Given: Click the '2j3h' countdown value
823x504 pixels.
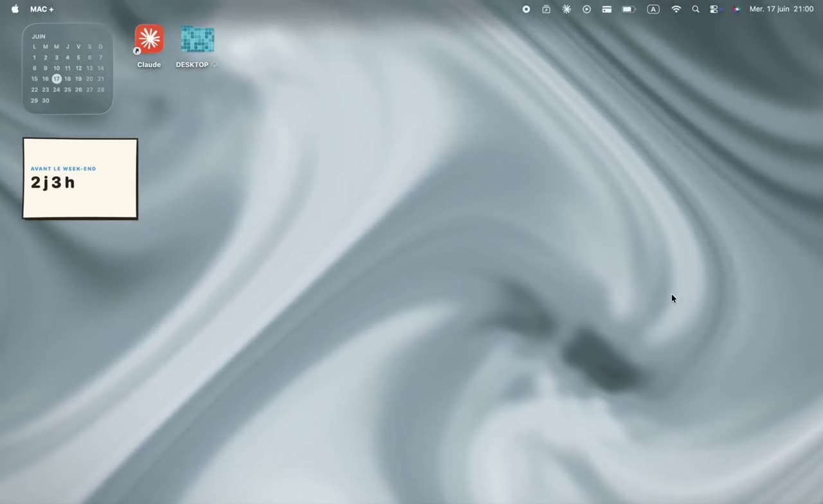Looking at the screenshot, I should (x=53, y=183).
